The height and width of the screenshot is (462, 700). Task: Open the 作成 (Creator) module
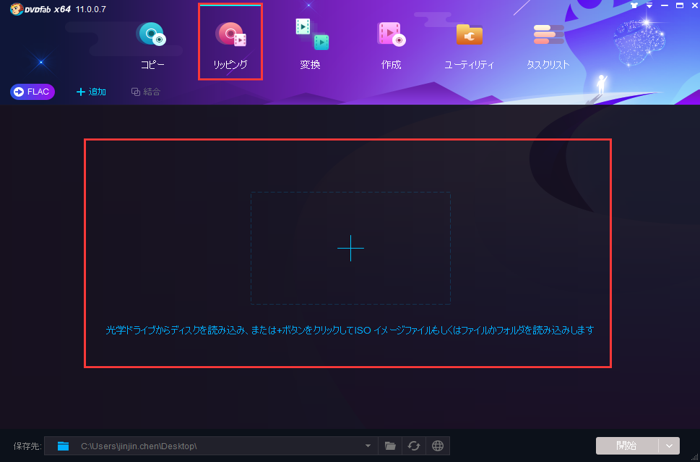(391, 46)
